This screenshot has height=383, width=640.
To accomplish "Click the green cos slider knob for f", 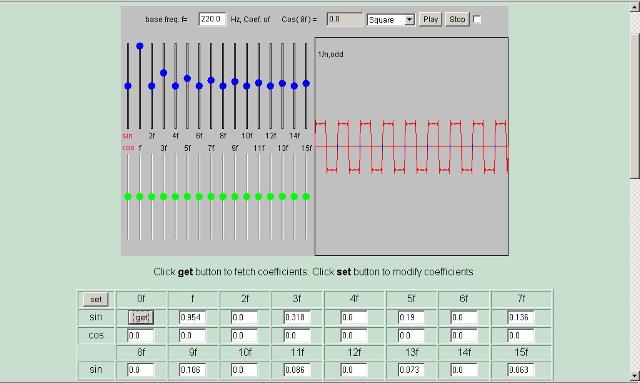I will pos(140,197).
